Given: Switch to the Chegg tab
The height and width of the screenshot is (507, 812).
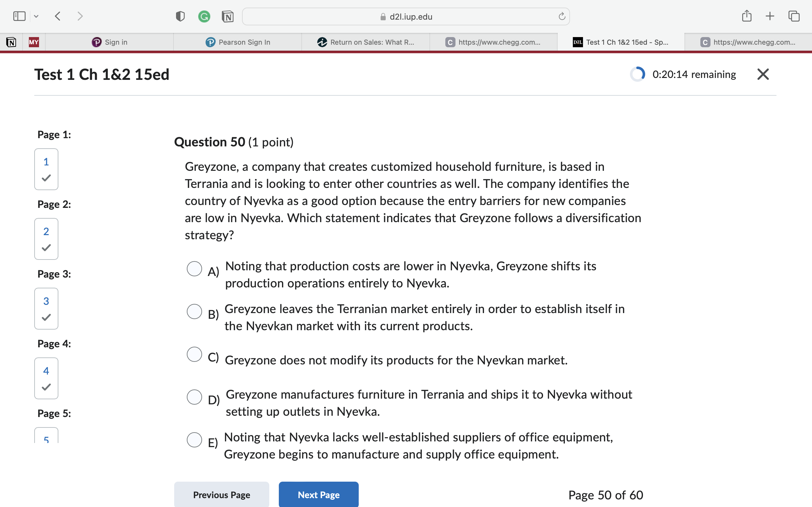Looking at the screenshot, I should point(493,42).
